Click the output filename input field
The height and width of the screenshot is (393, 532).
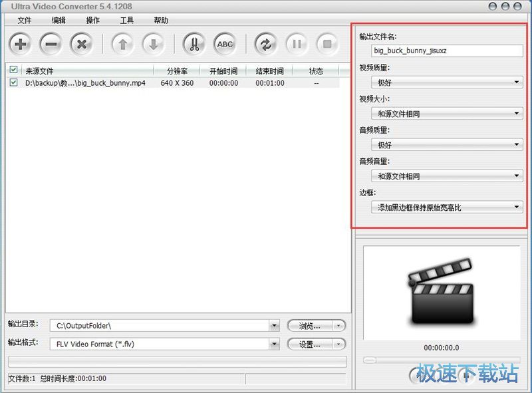point(444,50)
